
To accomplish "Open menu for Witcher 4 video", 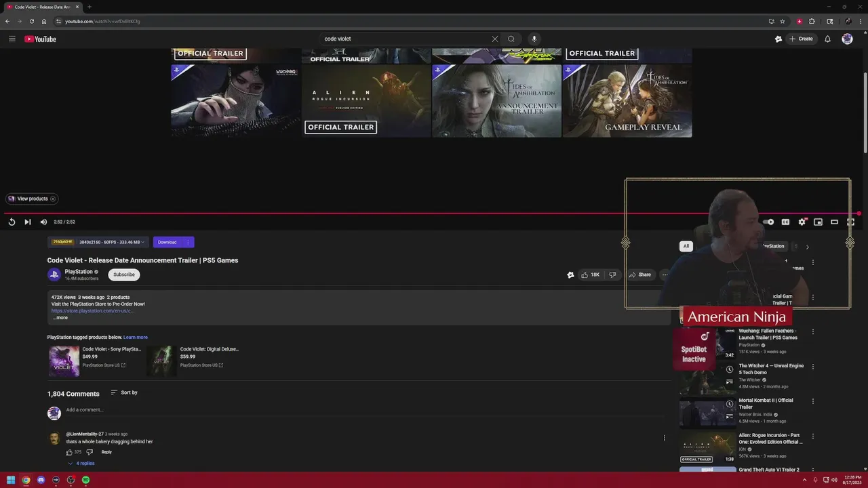I will (813, 367).
